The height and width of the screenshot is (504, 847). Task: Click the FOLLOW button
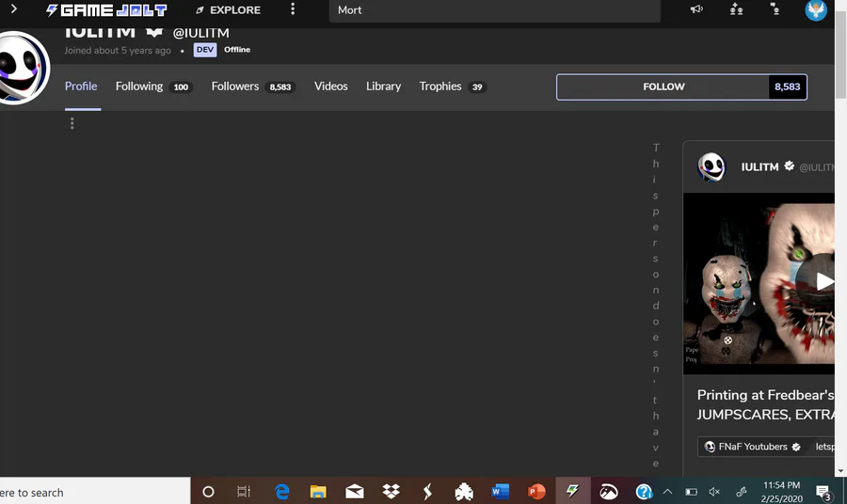coord(663,87)
